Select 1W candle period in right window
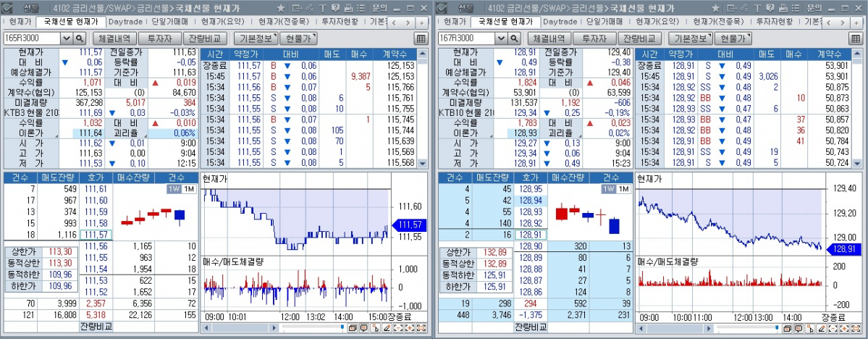This screenshot has width=868, height=339. click(609, 189)
